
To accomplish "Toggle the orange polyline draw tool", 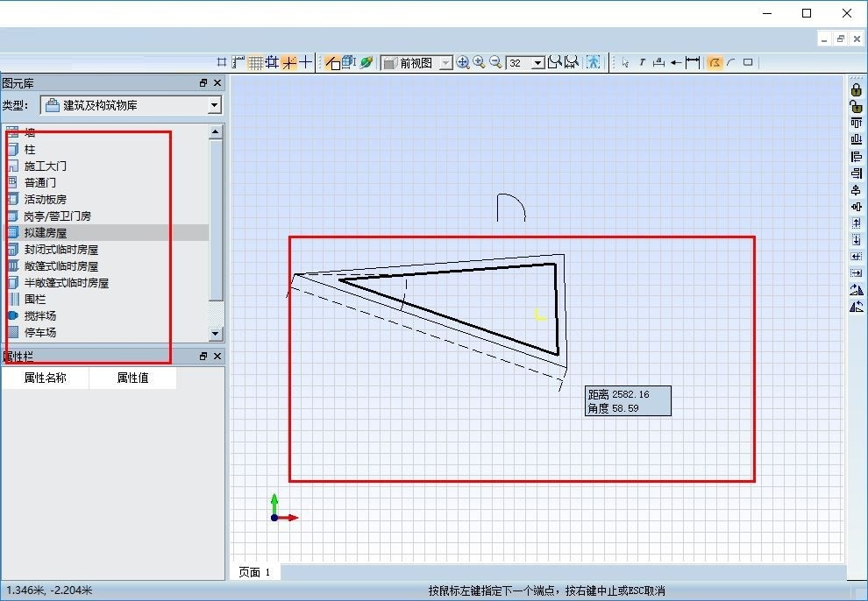I will (715, 62).
